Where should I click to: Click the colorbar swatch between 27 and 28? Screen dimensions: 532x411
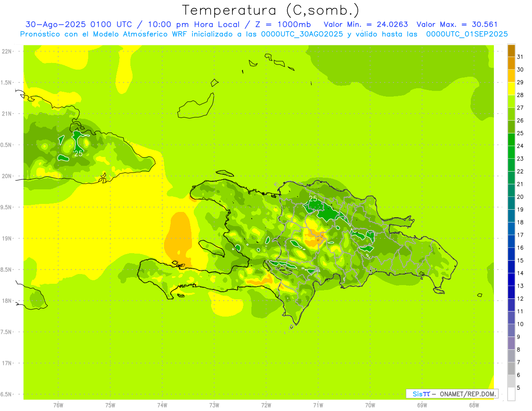(x=511, y=102)
